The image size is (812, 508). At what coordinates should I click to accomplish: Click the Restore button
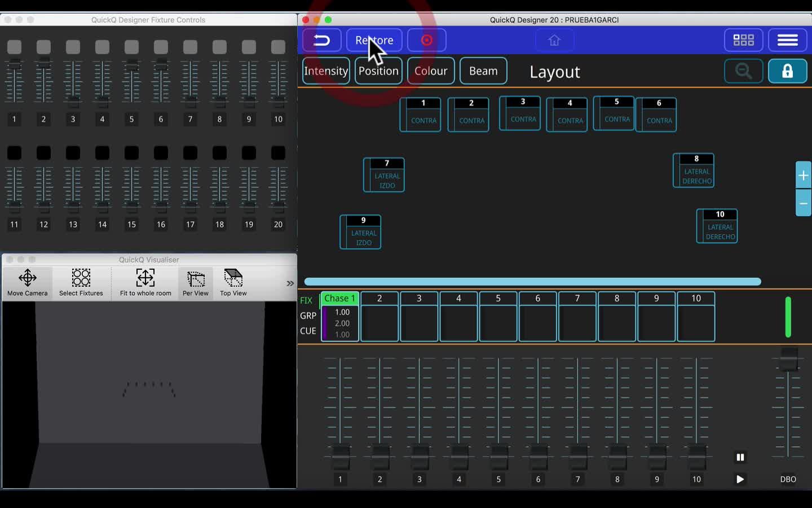pos(374,40)
